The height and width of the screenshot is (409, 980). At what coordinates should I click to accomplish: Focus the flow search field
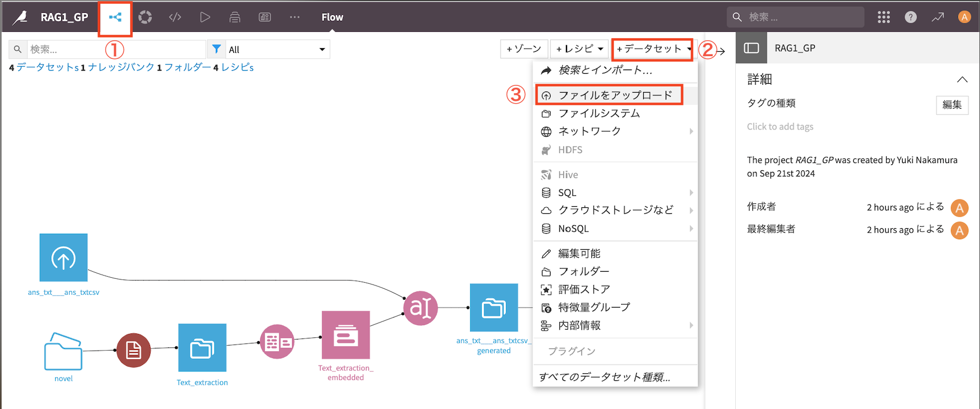[116, 49]
